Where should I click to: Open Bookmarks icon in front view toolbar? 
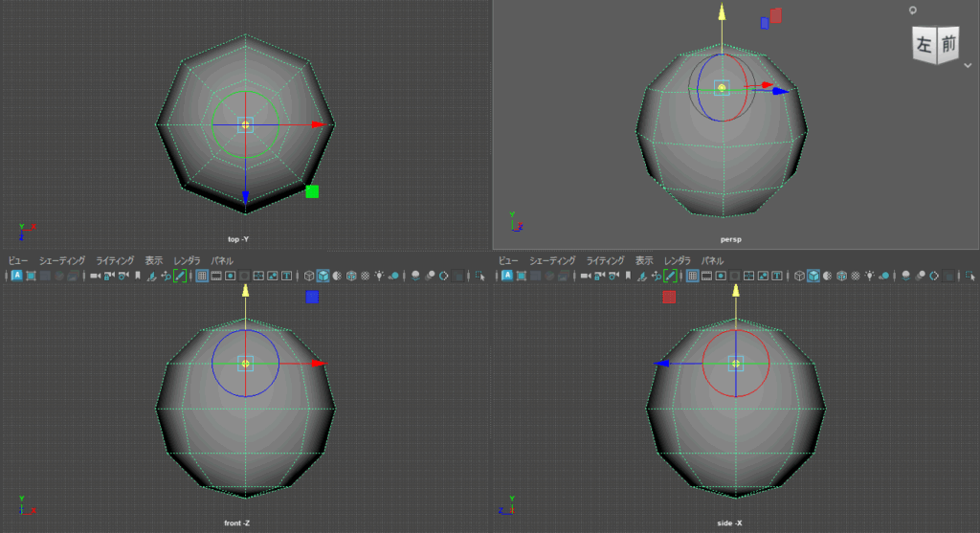(x=138, y=276)
